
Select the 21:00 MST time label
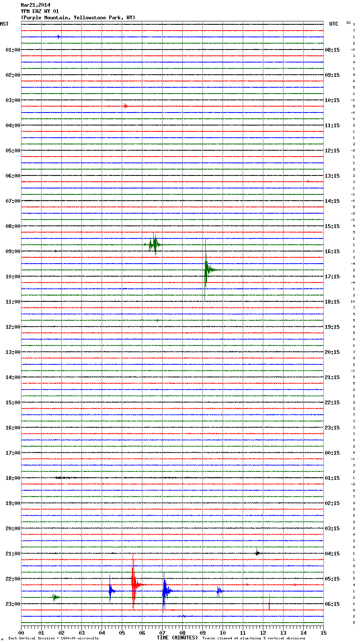13,554
